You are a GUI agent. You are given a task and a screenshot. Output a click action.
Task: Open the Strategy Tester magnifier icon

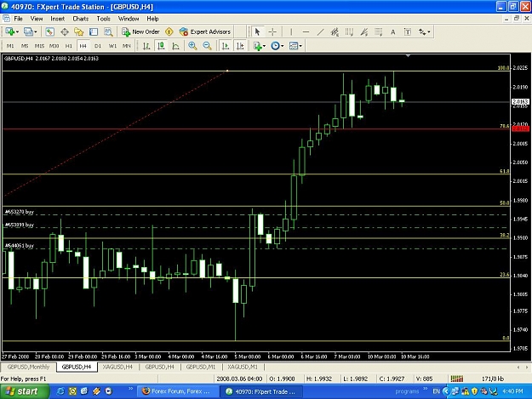click(x=108, y=31)
